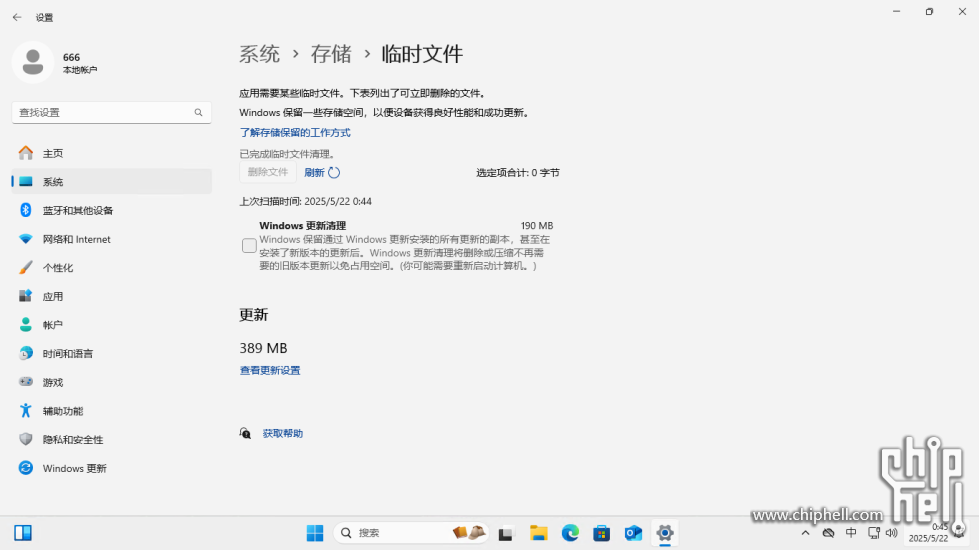Image resolution: width=979 pixels, height=550 pixels.
Task: Click the 删除文件 button
Action: point(268,172)
